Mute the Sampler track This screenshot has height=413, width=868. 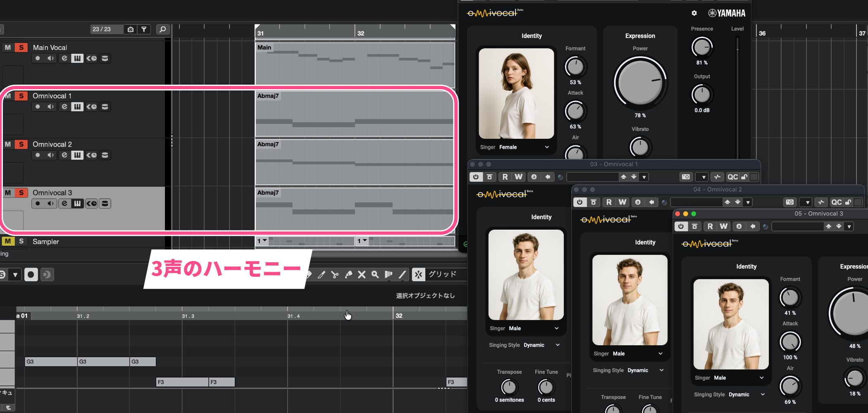[8, 241]
